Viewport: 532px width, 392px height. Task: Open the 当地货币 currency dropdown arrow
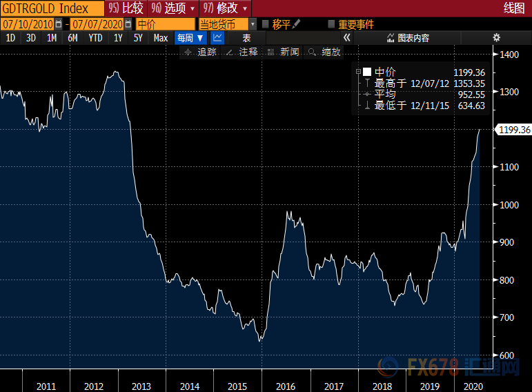(x=253, y=24)
